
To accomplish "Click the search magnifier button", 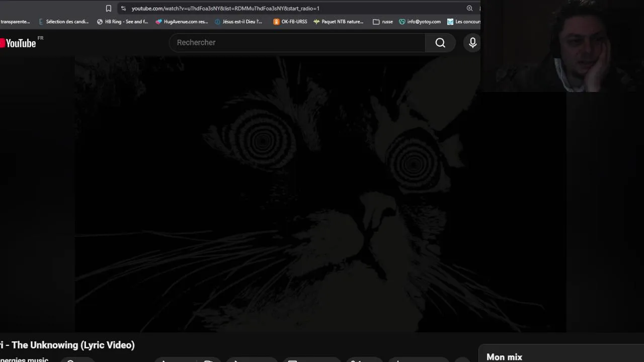I will tap(440, 43).
